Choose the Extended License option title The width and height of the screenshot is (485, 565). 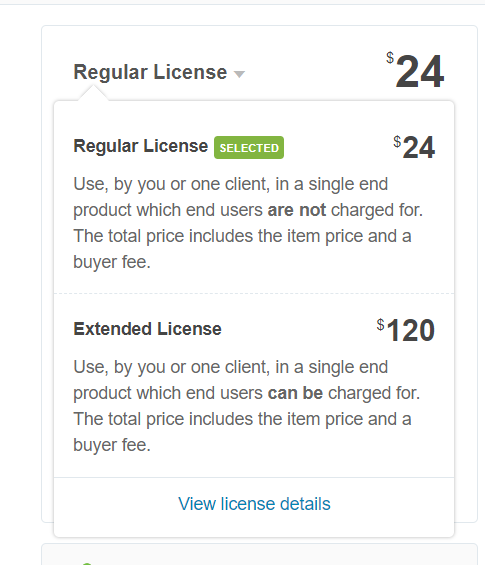[147, 329]
